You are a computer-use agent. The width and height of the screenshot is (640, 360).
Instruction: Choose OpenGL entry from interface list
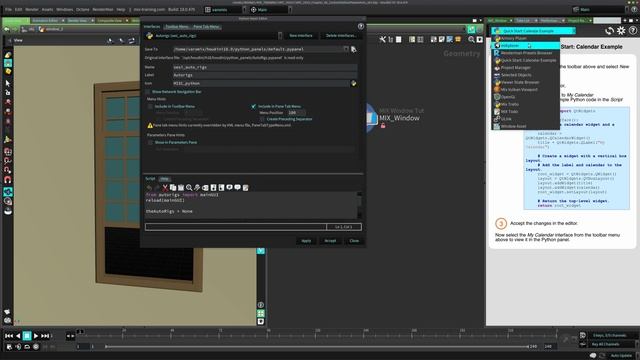pyautogui.click(x=526, y=97)
